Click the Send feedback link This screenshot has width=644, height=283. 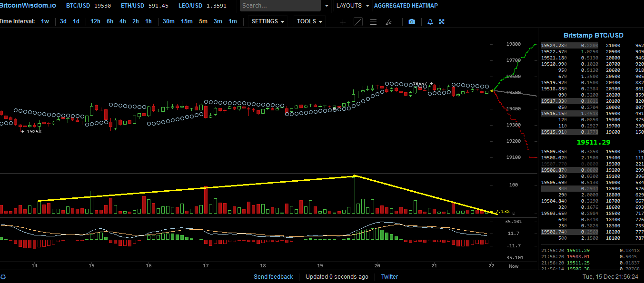(273, 277)
